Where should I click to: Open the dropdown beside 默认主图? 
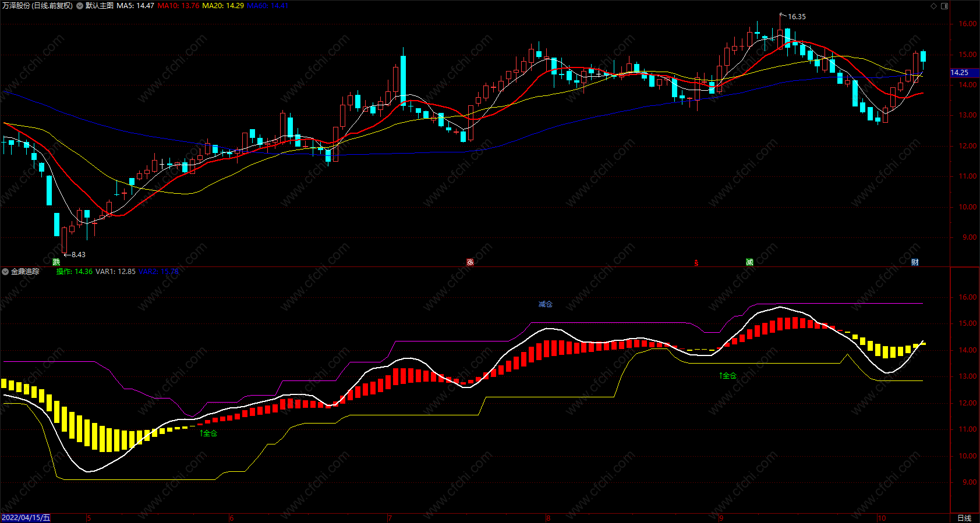(x=80, y=6)
